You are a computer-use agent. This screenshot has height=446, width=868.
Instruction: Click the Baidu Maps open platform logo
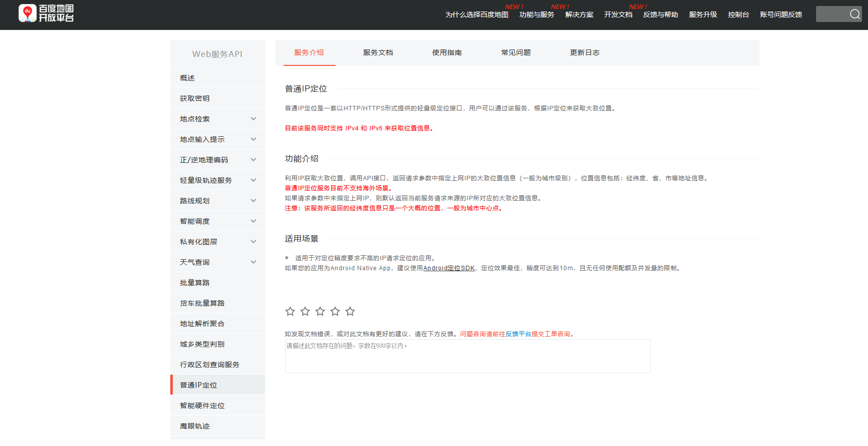[x=46, y=13]
